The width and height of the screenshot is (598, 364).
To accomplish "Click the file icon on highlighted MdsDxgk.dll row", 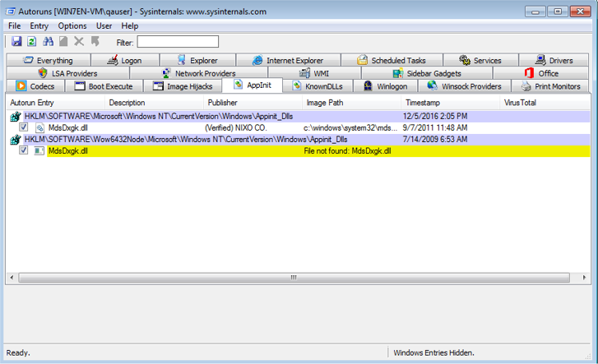I will [x=39, y=151].
